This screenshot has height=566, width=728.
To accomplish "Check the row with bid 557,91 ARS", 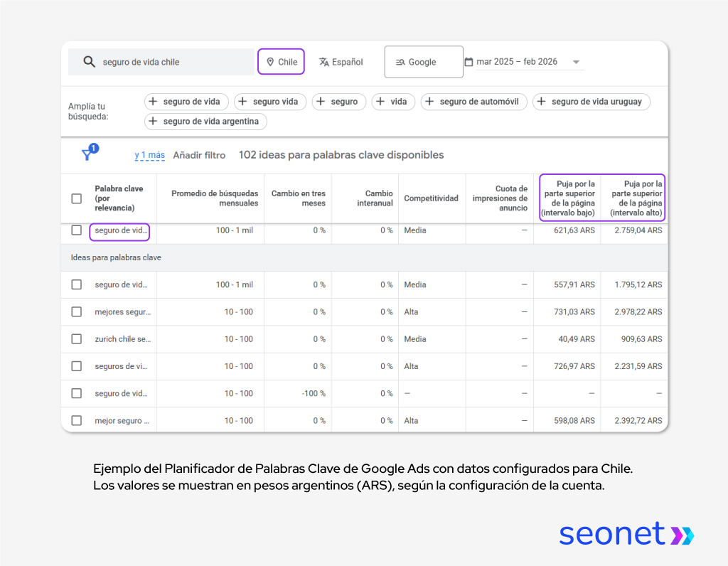I will click(77, 284).
